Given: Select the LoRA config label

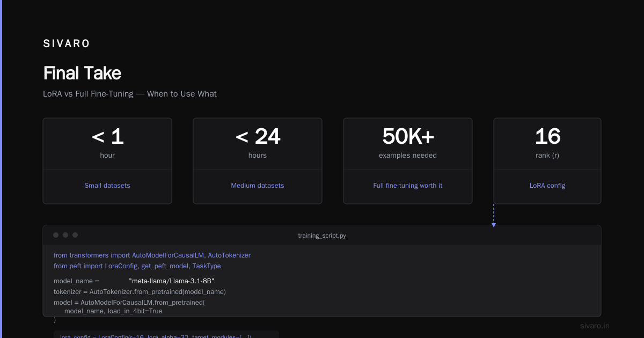Looking at the screenshot, I should click(547, 186).
